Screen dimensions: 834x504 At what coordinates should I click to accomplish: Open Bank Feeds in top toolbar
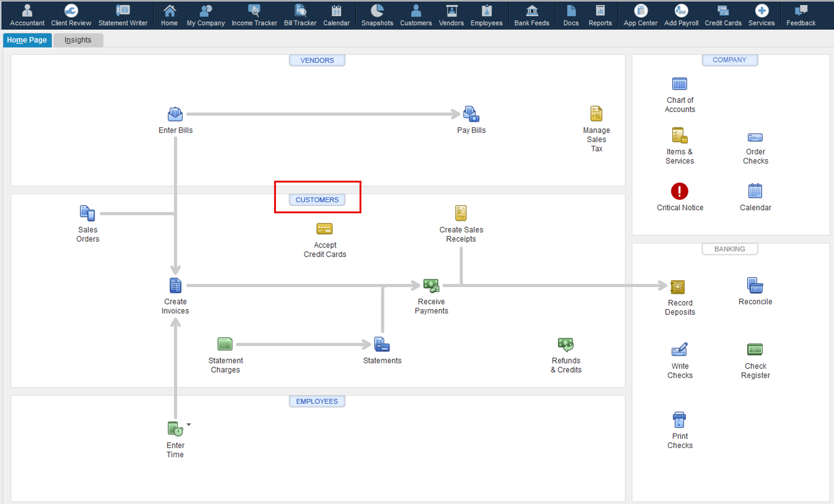pyautogui.click(x=532, y=15)
